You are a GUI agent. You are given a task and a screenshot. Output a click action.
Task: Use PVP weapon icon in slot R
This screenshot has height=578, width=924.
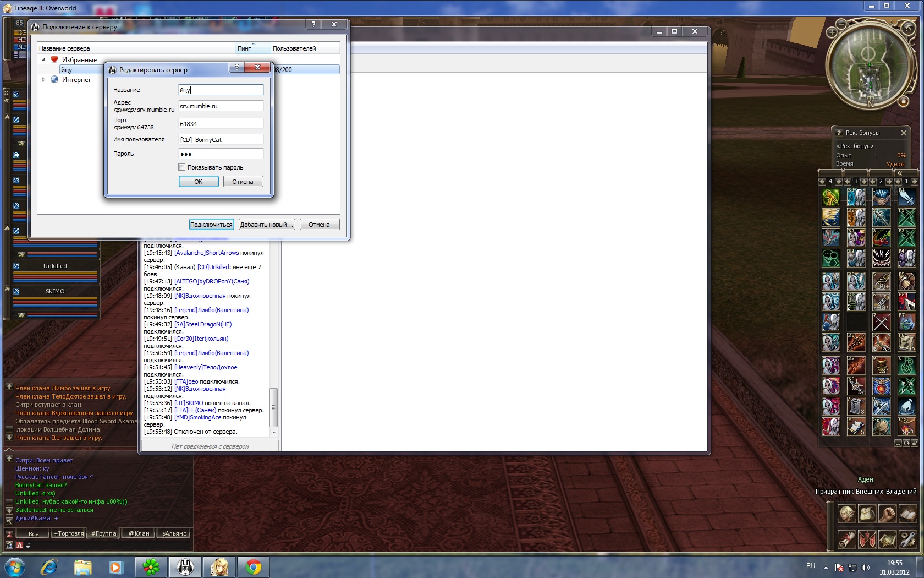click(882, 342)
